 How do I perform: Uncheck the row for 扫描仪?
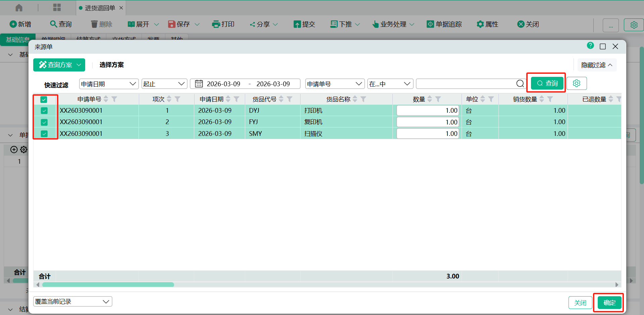[44, 134]
